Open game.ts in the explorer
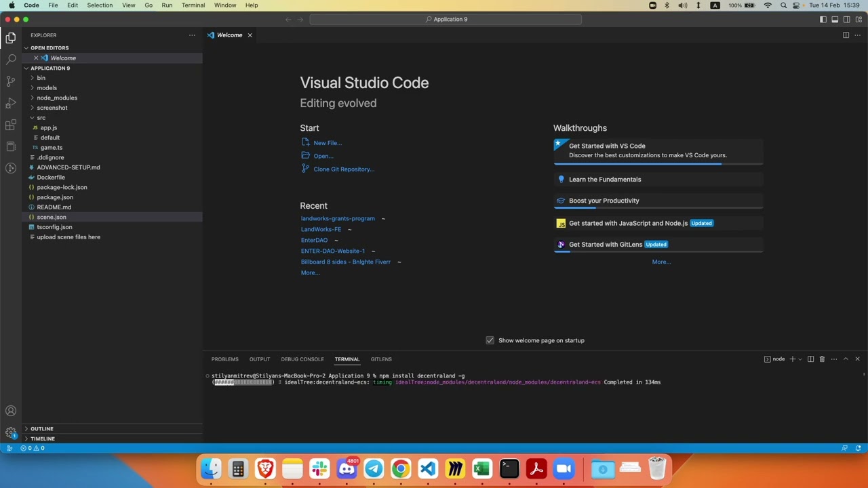This screenshot has width=868, height=488. pyautogui.click(x=51, y=147)
